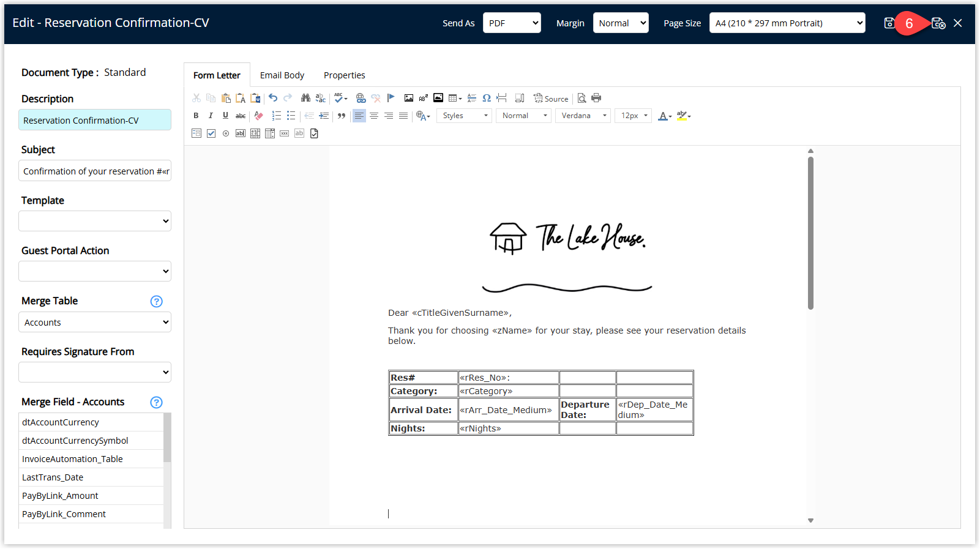980x549 pixels.
Task: Open the Page Size A4 dropdown
Action: click(x=787, y=23)
